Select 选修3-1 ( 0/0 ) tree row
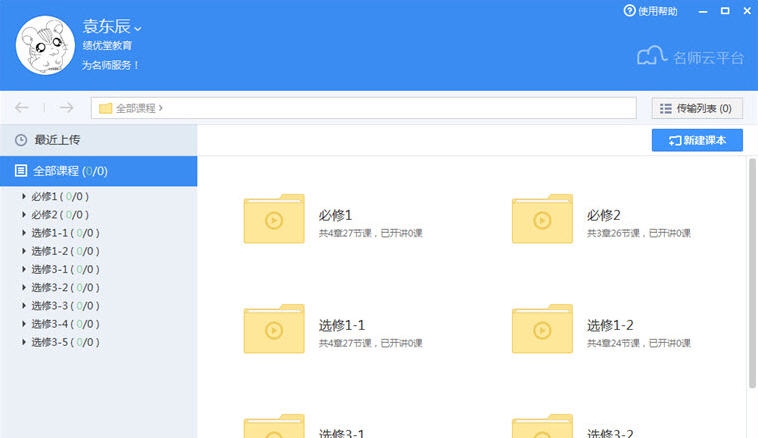Screen dimensions: 758x438 coord(66,269)
